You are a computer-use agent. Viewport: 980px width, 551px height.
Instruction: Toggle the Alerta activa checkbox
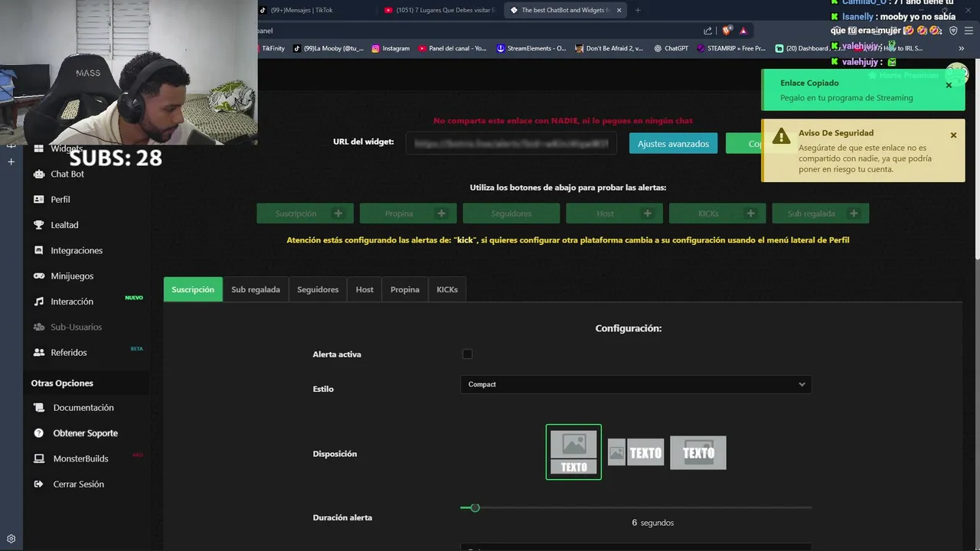pyautogui.click(x=467, y=354)
